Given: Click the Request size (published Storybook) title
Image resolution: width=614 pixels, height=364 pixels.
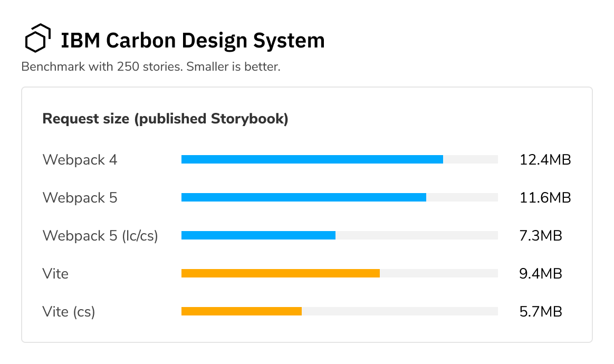Looking at the screenshot, I should 165,119.
